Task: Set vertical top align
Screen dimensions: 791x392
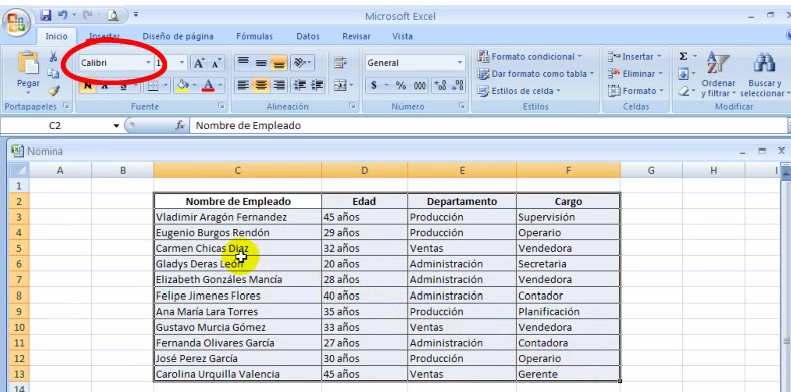Action: [x=243, y=63]
